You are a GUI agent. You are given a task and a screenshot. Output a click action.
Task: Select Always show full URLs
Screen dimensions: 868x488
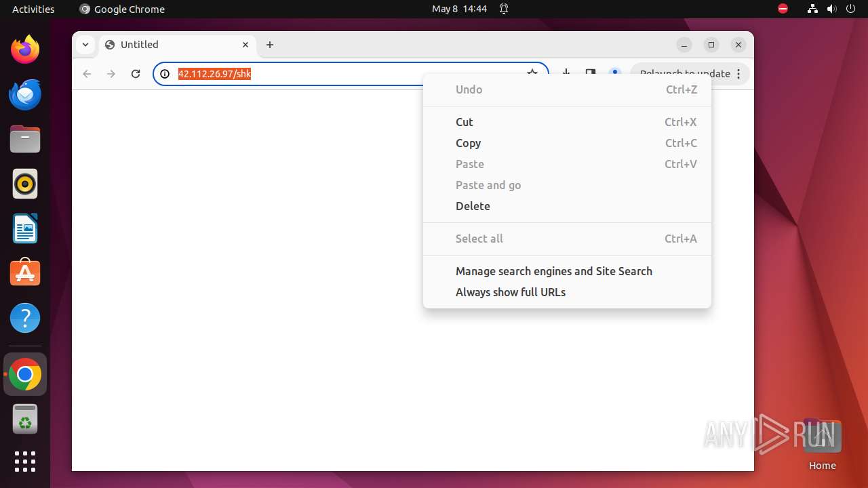click(x=567, y=292)
